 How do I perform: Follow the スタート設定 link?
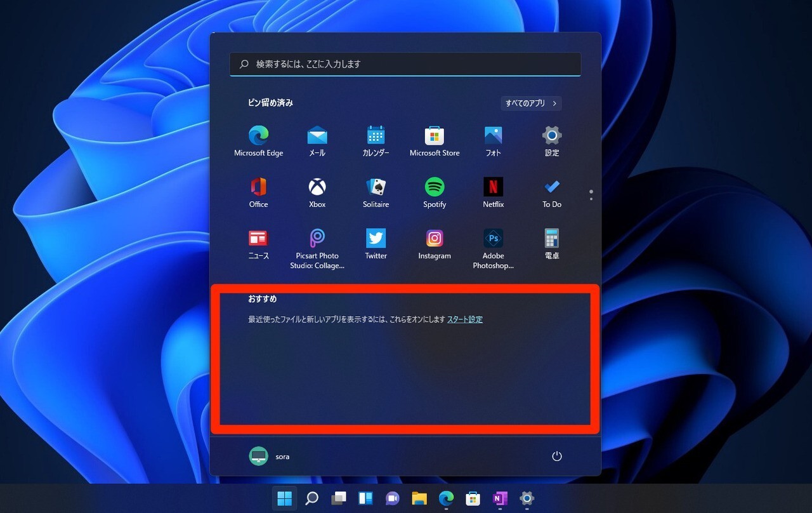[x=465, y=319]
